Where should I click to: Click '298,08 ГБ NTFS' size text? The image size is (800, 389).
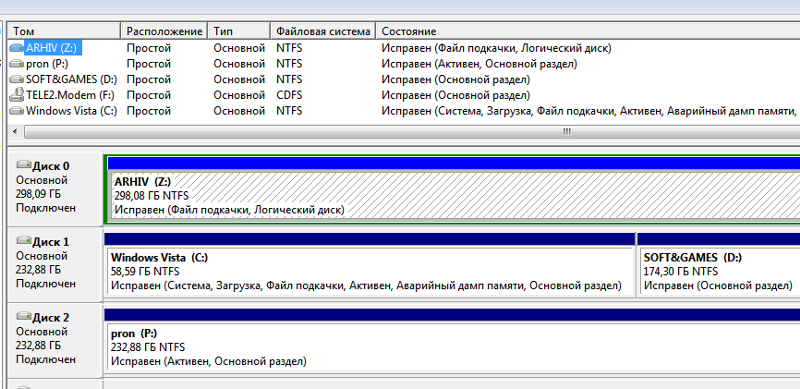pos(152,196)
